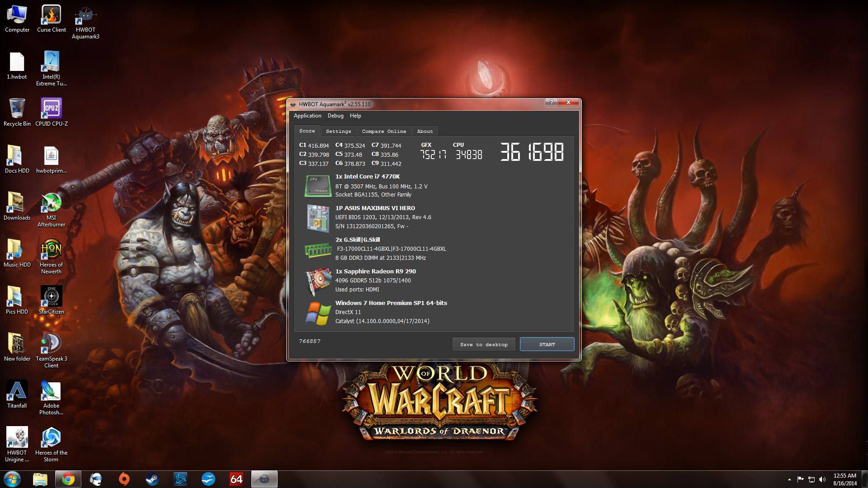Open Windows Explorer from taskbar
This screenshot has width=868, height=488.
pyautogui.click(x=40, y=479)
